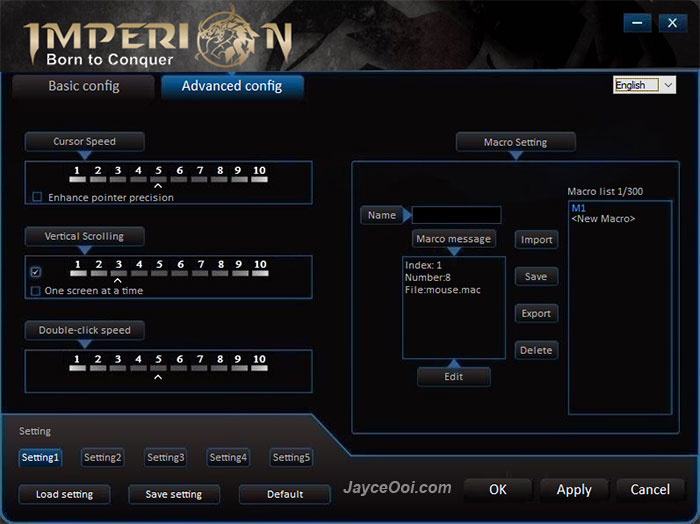Click the File:mouse.mac text line
Screen dimensions: 700x524
(442, 290)
